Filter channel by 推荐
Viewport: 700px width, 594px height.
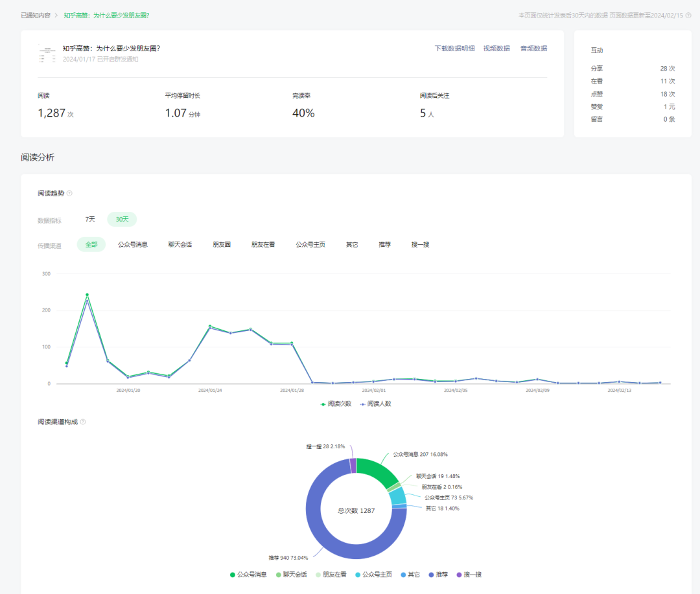[384, 245]
